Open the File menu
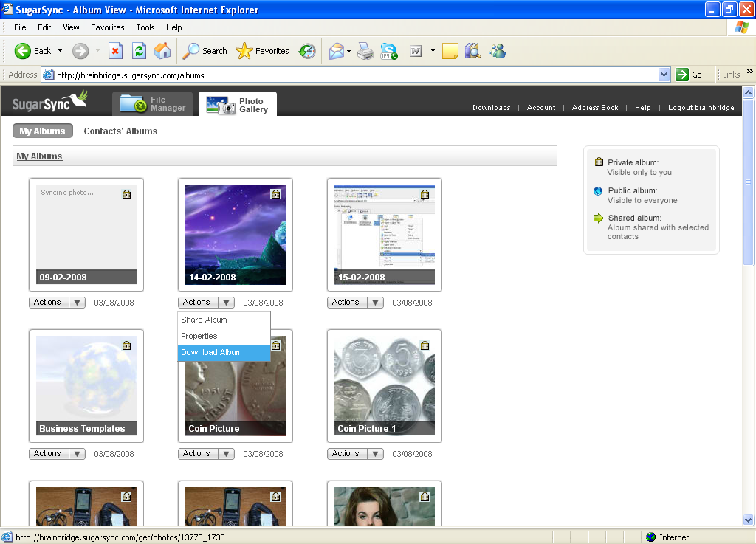This screenshot has height=544, width=756. [x=20, y=27]
